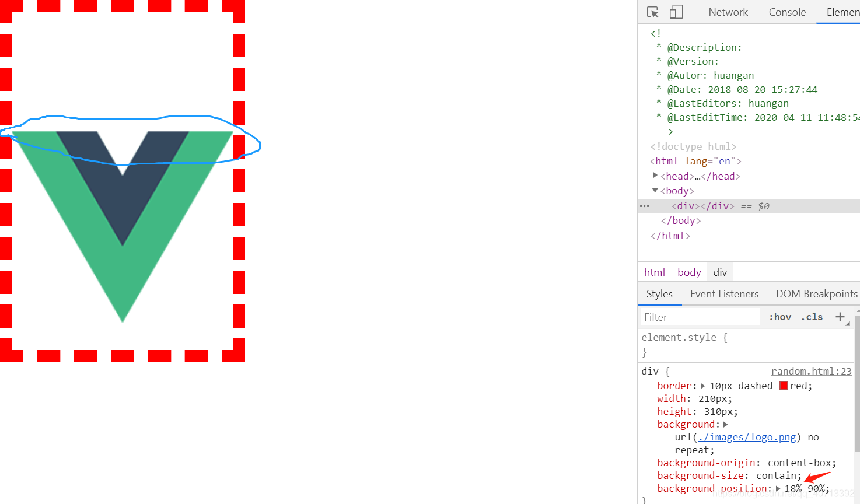Select html in the breadcrumb bar

654,272
